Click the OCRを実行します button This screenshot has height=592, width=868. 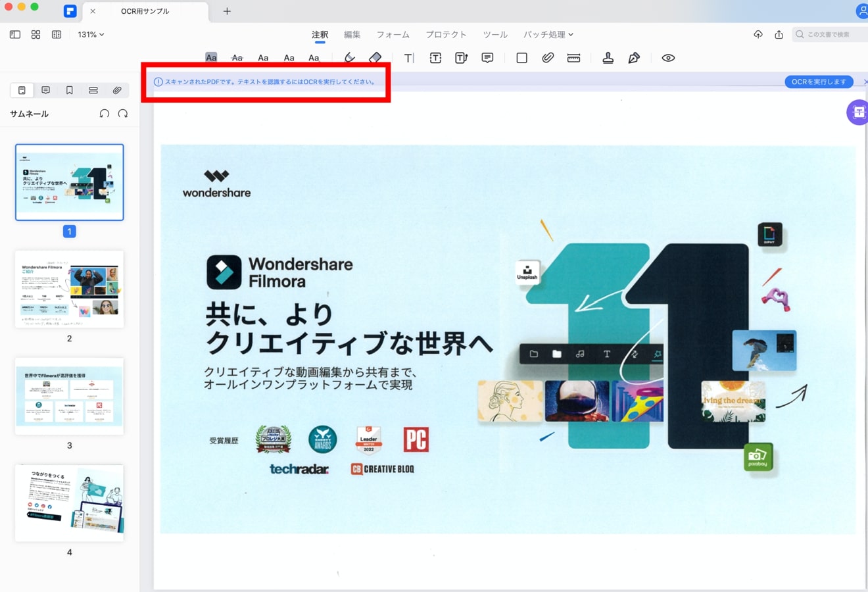(x=819, y=82)
